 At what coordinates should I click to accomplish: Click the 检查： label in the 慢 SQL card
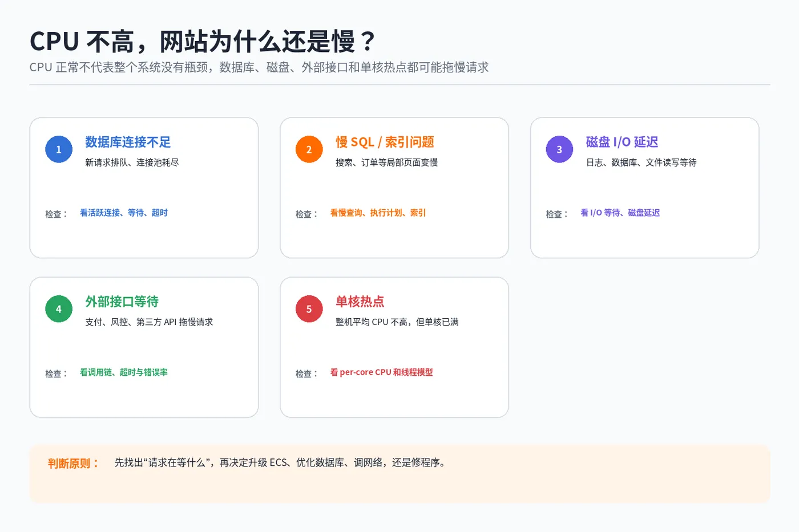pos(307,214)
